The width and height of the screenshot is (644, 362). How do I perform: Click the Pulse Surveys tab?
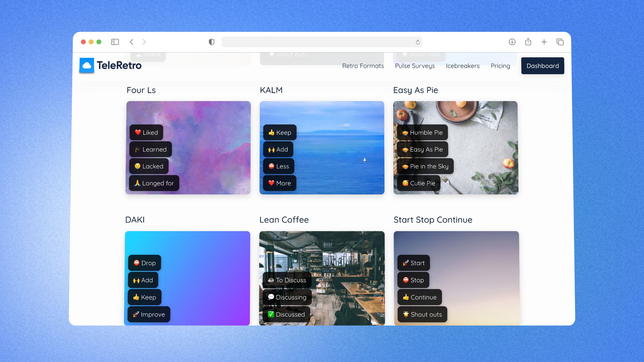[415, 65]
